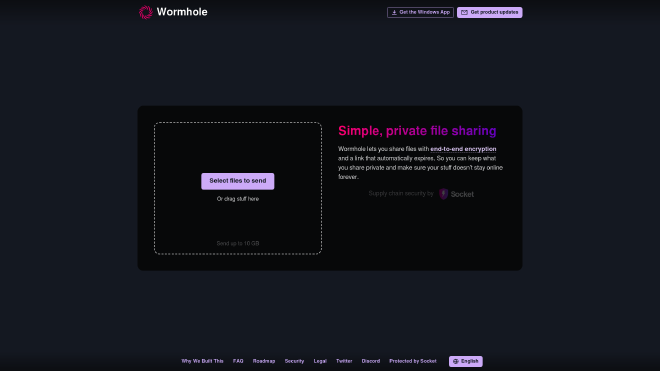This screenshot has width=660, height=371.
Task: Open the Socket brand link
Action: tap(462, 194)
